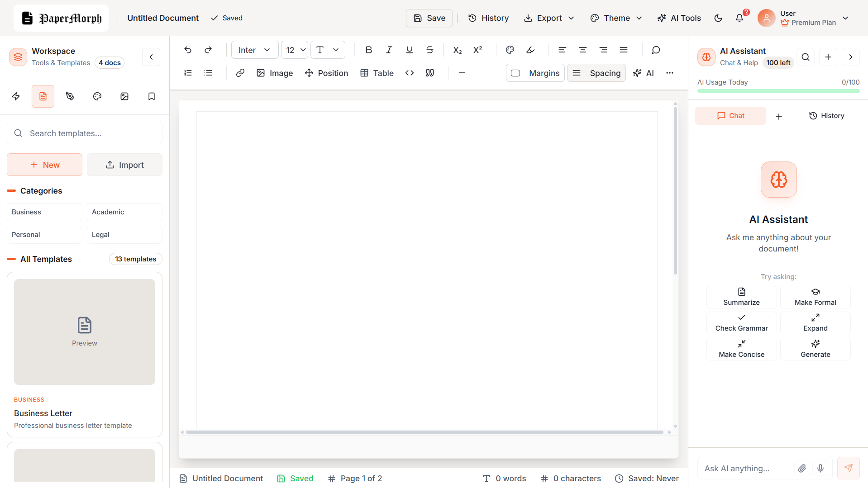This screenshot has width=868, height=488.
Task: Open more toolbar options ellipsis
Action: 670,73
